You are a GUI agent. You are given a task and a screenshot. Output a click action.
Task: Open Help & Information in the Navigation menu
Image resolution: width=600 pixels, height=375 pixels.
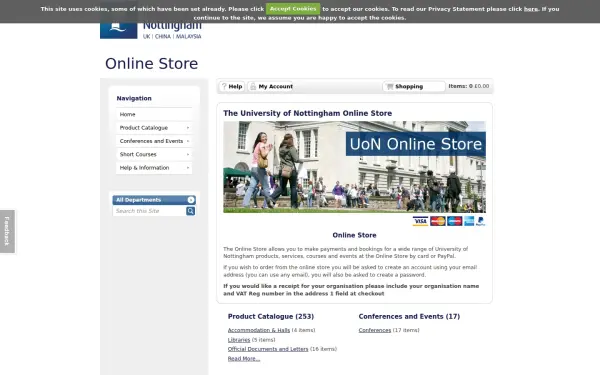coord(154,168)
